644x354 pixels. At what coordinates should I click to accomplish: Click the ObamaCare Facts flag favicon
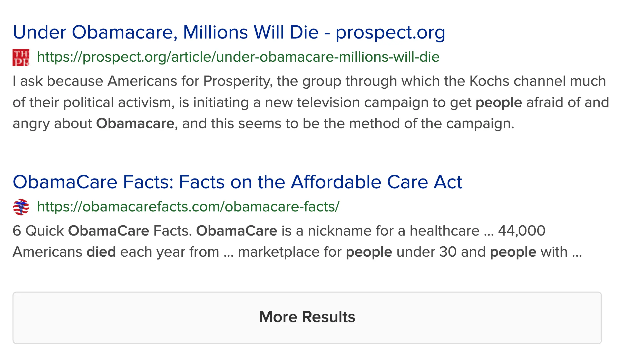click(x=21, y=207)
